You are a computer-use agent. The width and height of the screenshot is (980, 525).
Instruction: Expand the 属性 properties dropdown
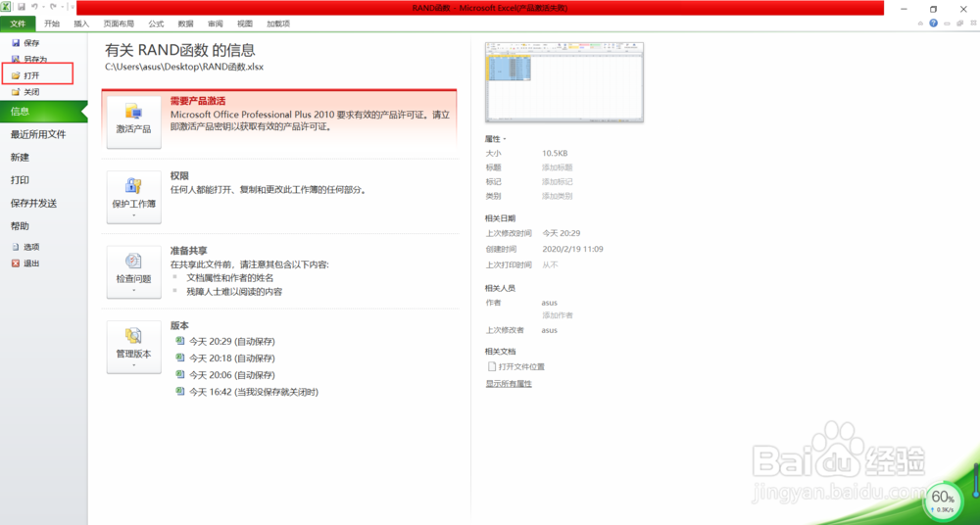[496, 139]
